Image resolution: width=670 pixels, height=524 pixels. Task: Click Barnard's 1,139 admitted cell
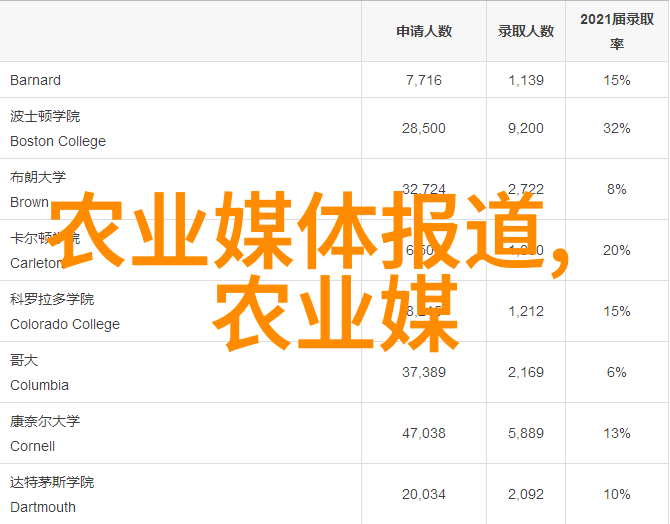click(x=525, y=80)
